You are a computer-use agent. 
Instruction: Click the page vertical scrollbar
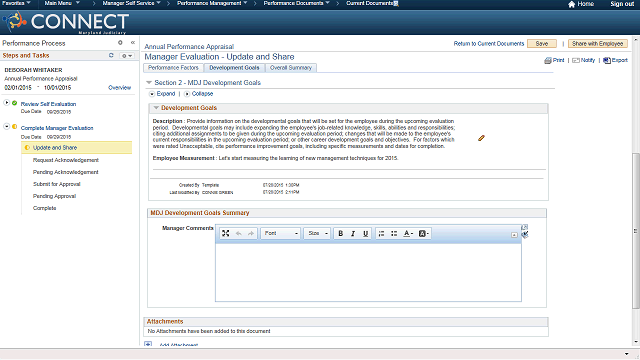(x=636, y=231)
